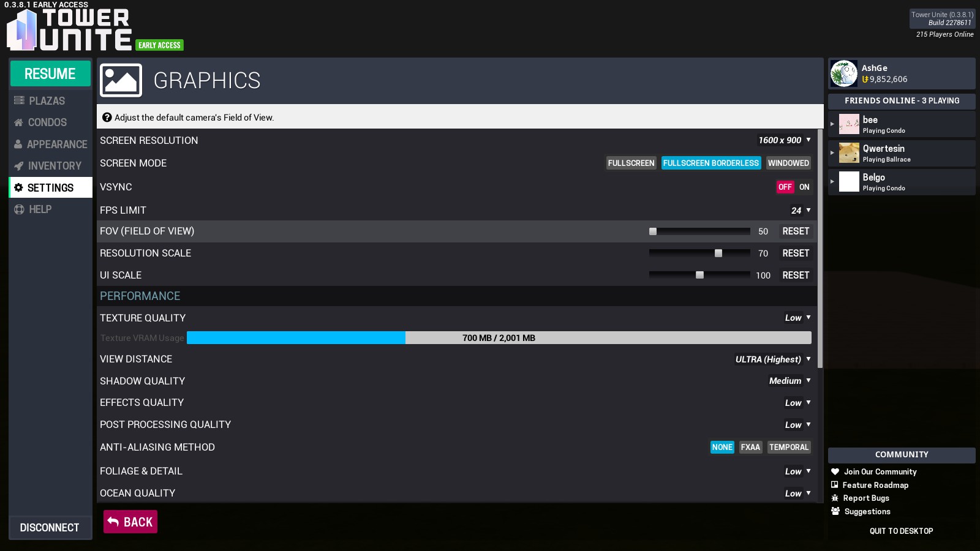Viewport: 980px width, 551px height.
Task: Click the AshGe profile avatar
Action: click(x=844, y=74)
